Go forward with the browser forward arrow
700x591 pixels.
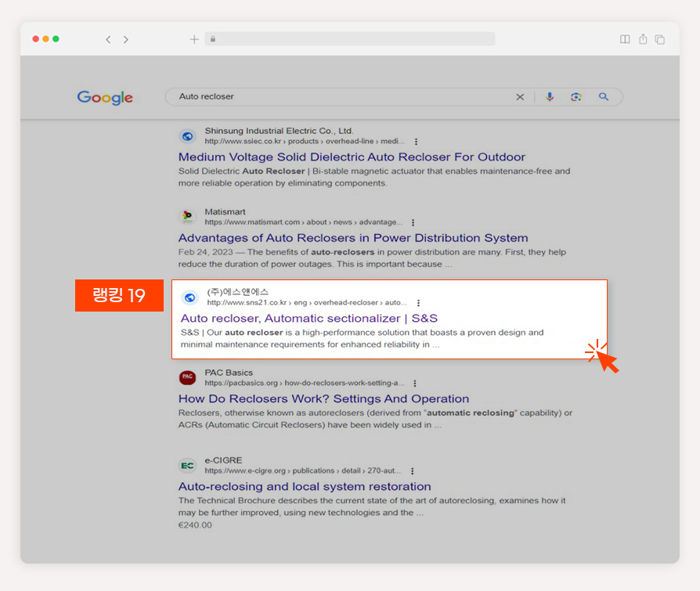(126, 40)
